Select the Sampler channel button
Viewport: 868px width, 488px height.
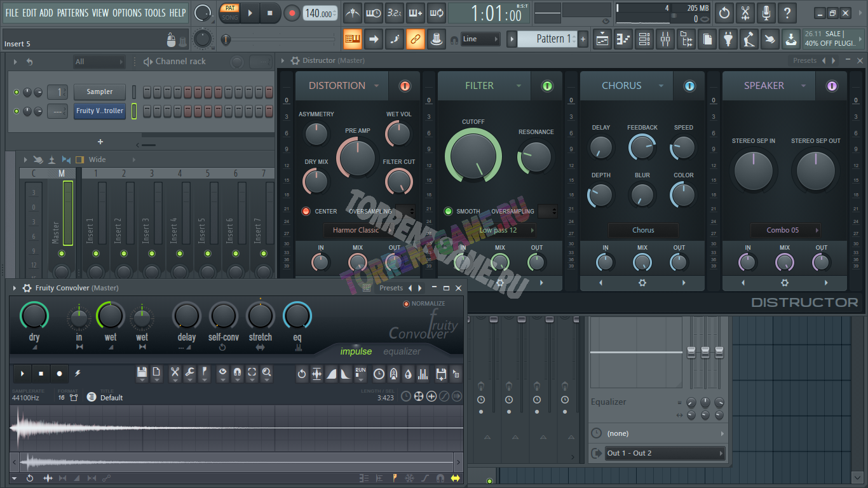click(x=99, y=91)
